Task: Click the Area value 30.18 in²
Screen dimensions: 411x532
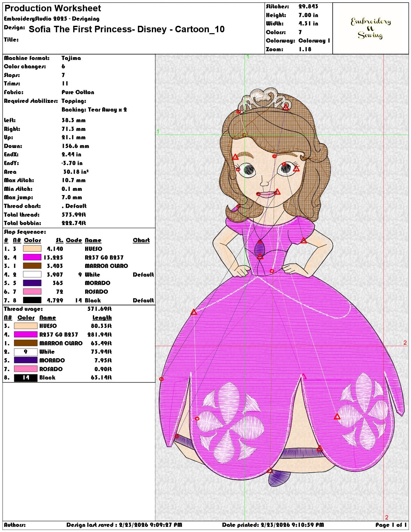Action: pyautogui.click(x=76, y=172)
